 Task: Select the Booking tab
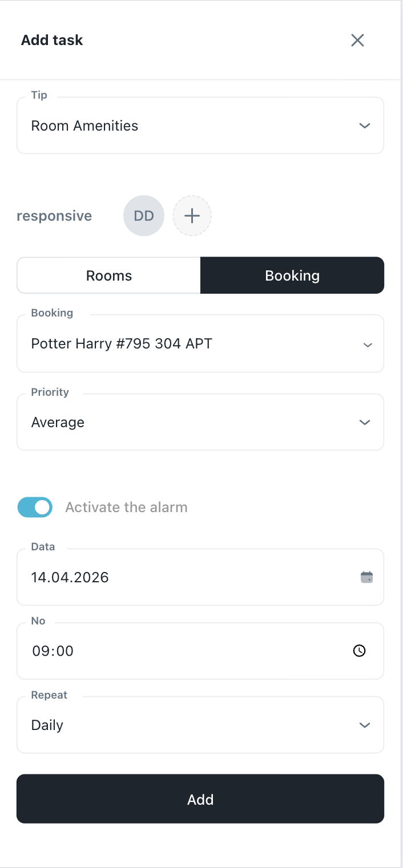[292, 275]
